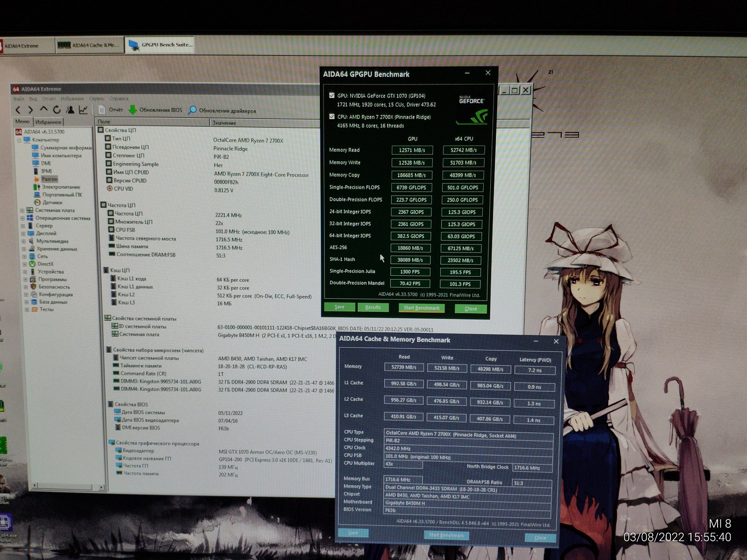The width and height of the screenshot is (747, 560).
Task: Expand the Устройства tree node
Action: [x=25, y=272]
